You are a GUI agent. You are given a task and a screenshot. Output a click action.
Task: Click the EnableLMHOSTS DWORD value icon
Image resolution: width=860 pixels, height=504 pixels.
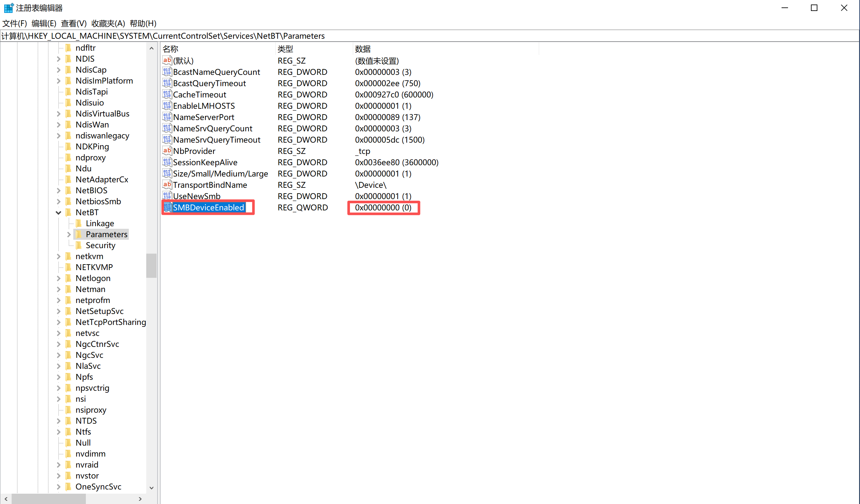(167, 106)
